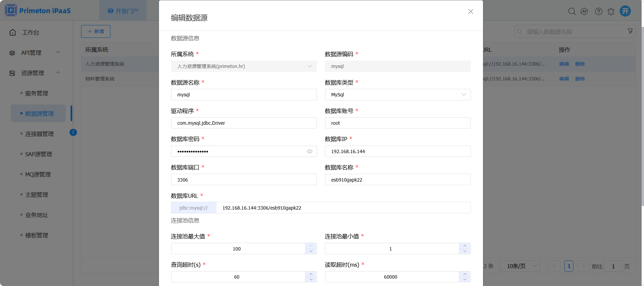Click the user avatar icon

[625, 11]
